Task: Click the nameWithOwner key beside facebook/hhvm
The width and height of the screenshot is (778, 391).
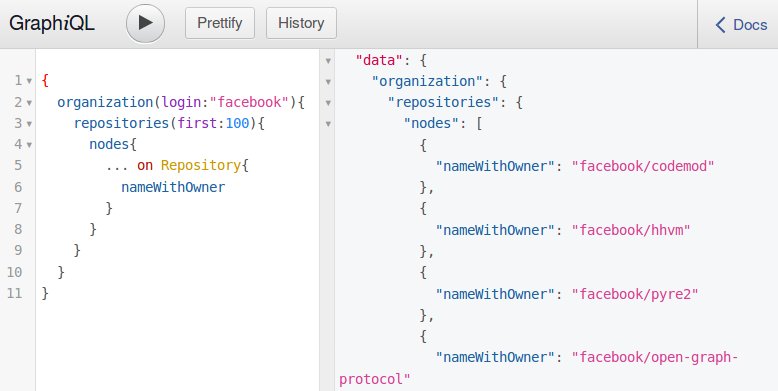Action: 495,230
